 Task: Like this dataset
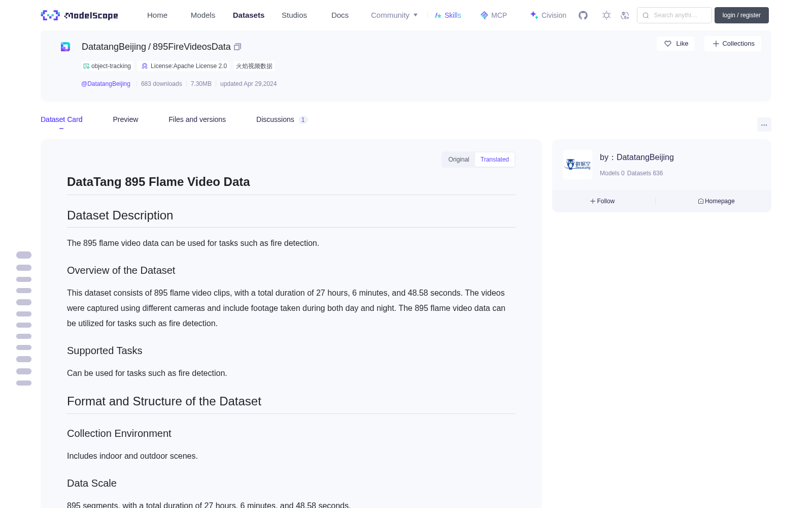tap(675, 44)
